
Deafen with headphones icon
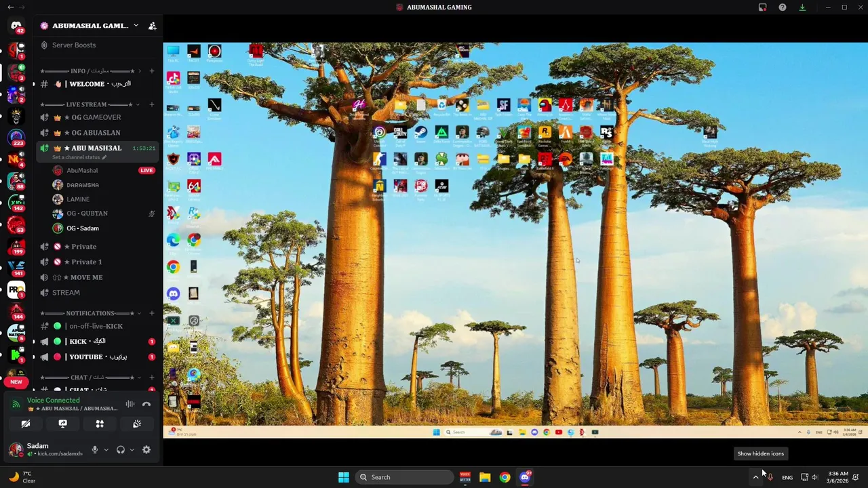click(121, 449)
